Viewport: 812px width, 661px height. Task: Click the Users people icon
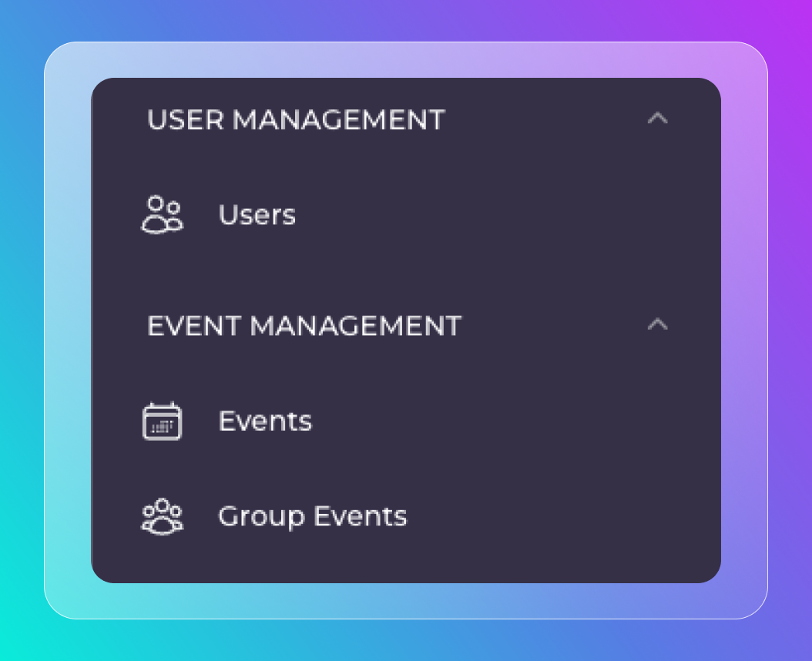pyautogui.click(x=162, y=215)
